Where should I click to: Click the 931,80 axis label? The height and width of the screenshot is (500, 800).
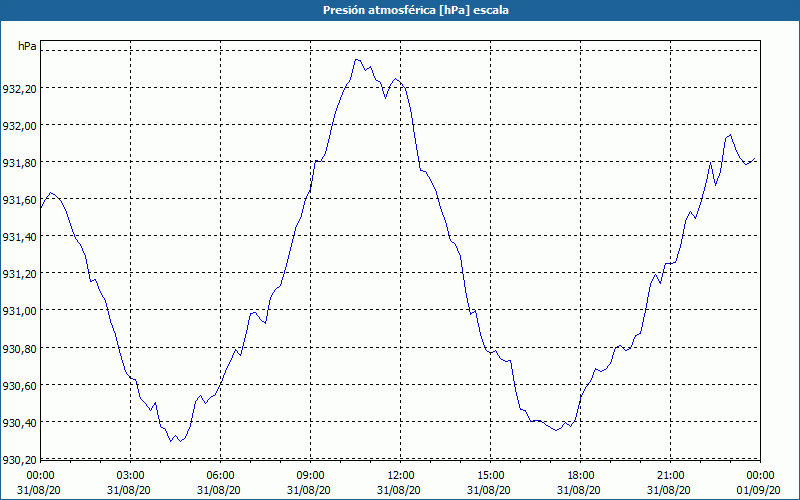point(20,163)
